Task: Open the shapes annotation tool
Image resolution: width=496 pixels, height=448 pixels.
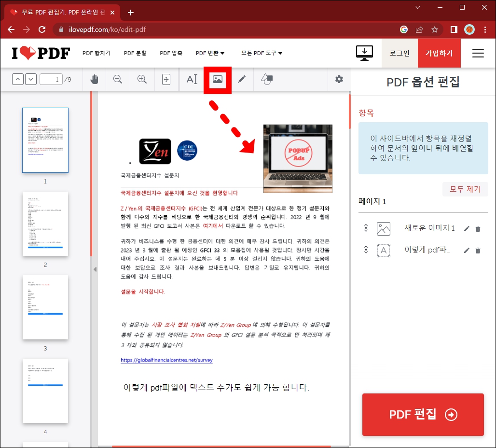Action: tap(267, 79)
